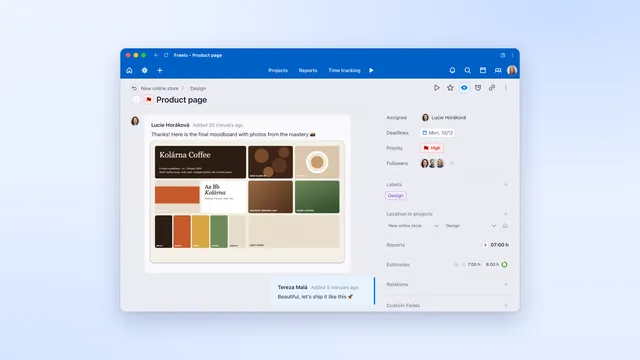This screenshot has width=640, height=360.
Task: Start tracking time on this task (play outline icon)
Action: 436,88
